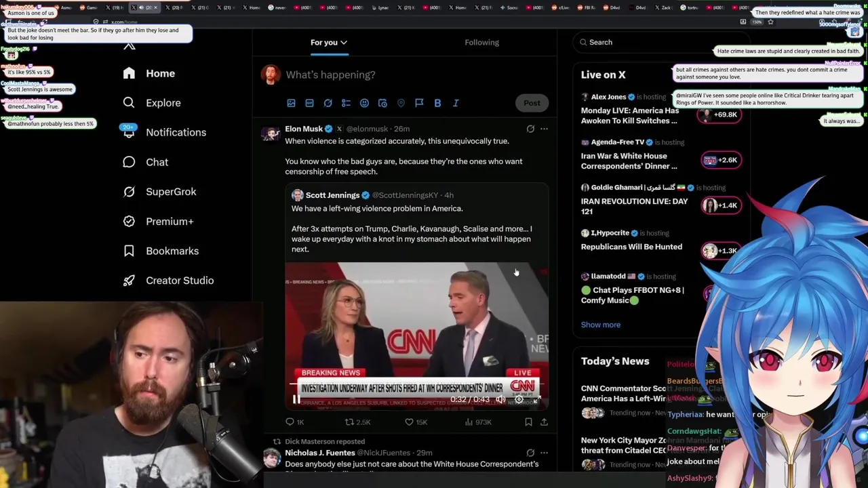
Task: Open Scott Jennings quoted post name
Action: [332, 195]
